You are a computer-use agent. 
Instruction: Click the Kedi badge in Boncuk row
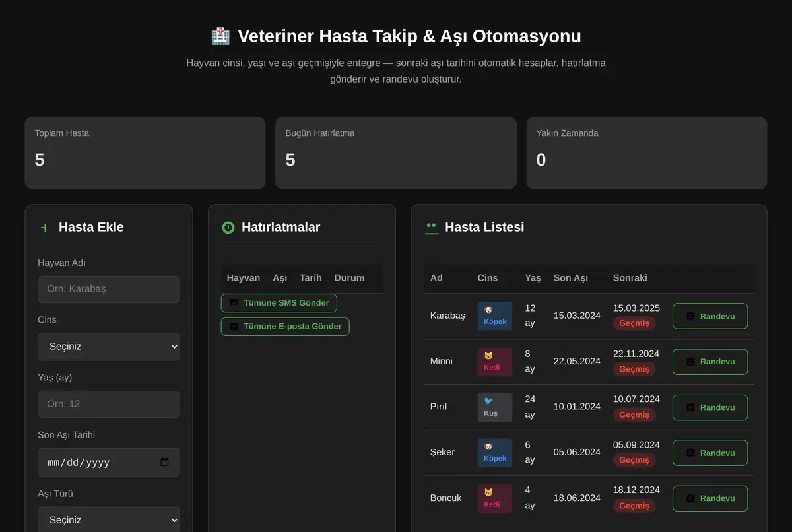pyautogui.click(x=495, y=498)
